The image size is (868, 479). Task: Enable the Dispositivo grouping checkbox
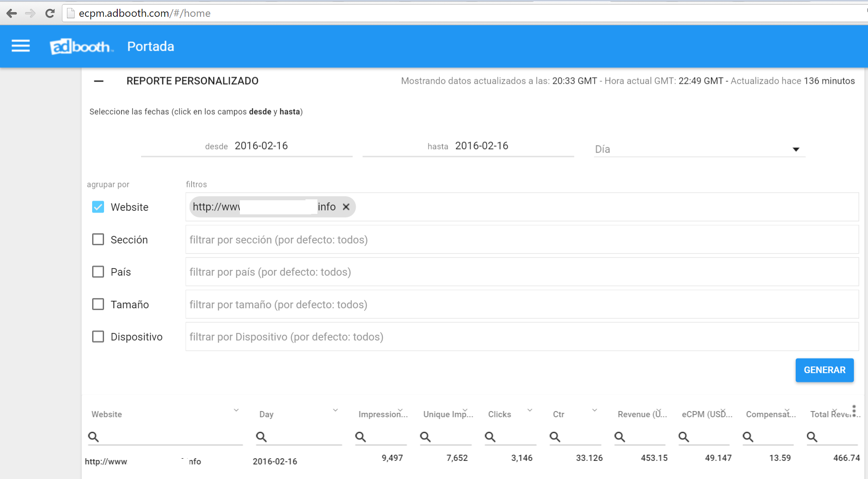(98, 337)
